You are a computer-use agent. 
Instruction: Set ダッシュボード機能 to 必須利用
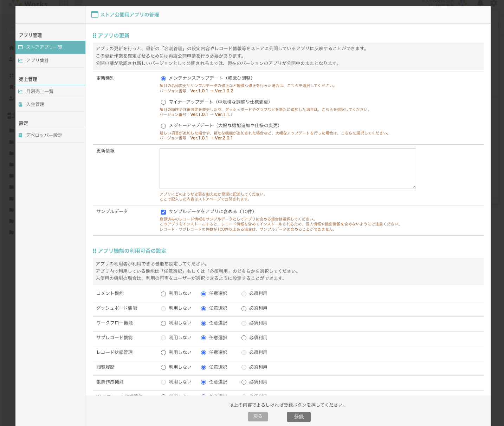(x=244, y=309)
